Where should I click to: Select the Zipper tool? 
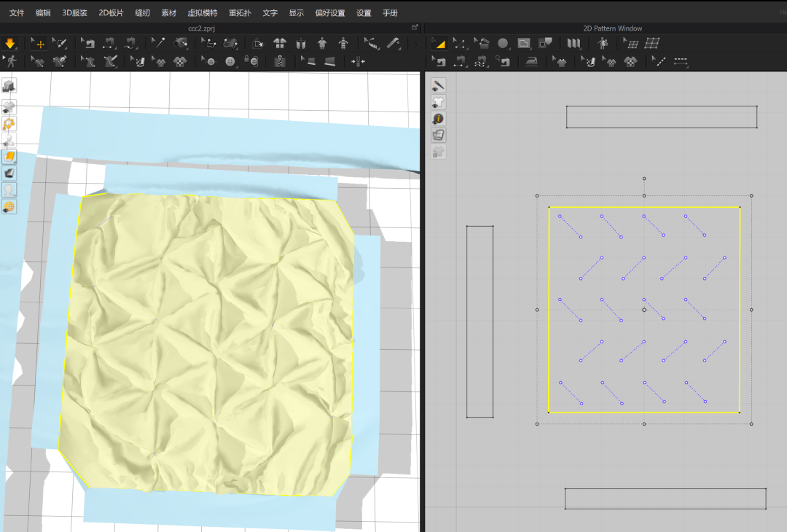280,62
